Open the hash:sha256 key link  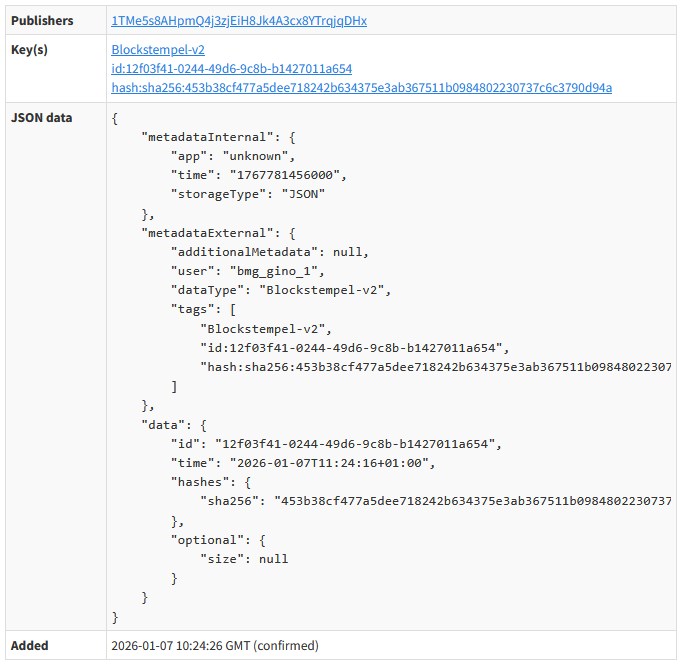(361, 88)
